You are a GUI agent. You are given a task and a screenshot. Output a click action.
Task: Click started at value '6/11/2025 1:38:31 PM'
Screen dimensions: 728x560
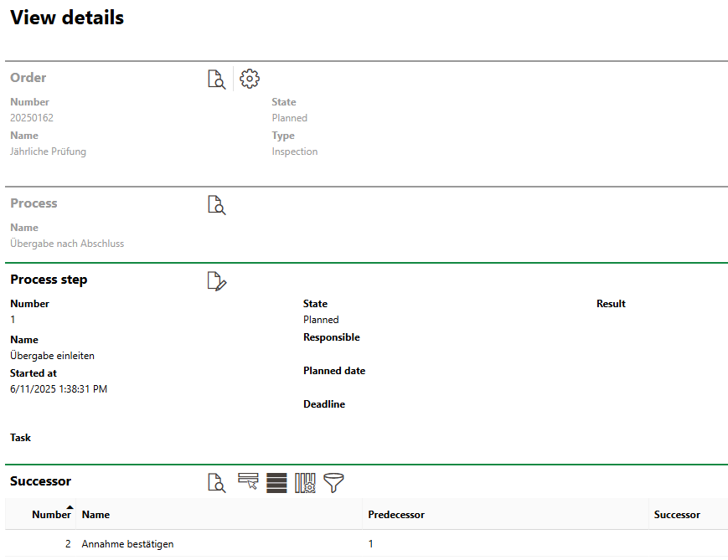(x=59, y=388)
